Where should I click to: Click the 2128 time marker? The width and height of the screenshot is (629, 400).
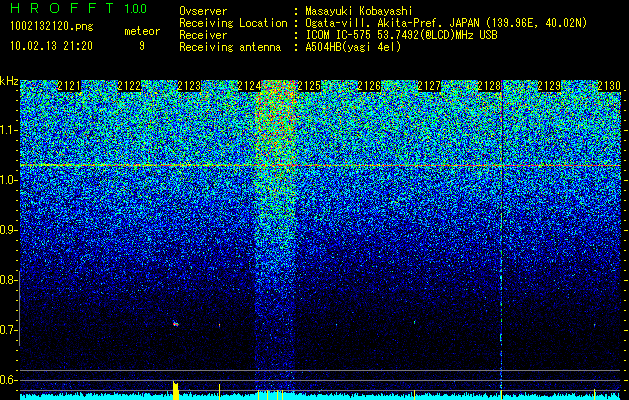(x=489, y=86)
